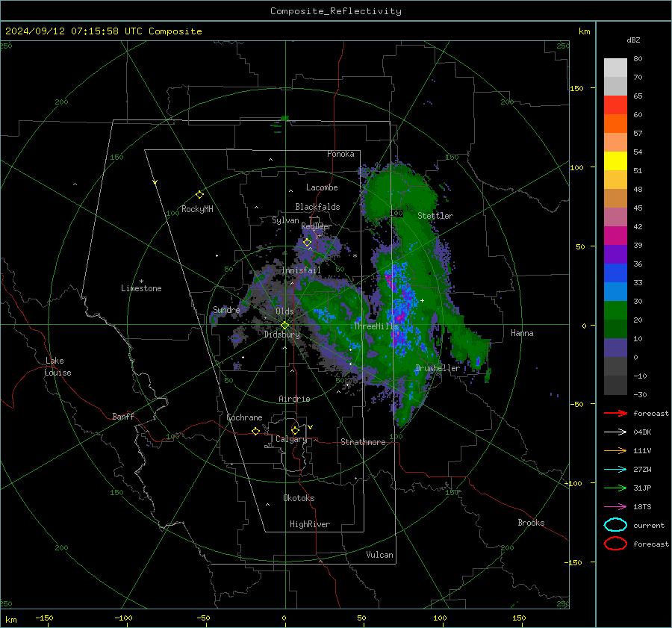Click the white 04DK arrow icon

click(615, 432)
